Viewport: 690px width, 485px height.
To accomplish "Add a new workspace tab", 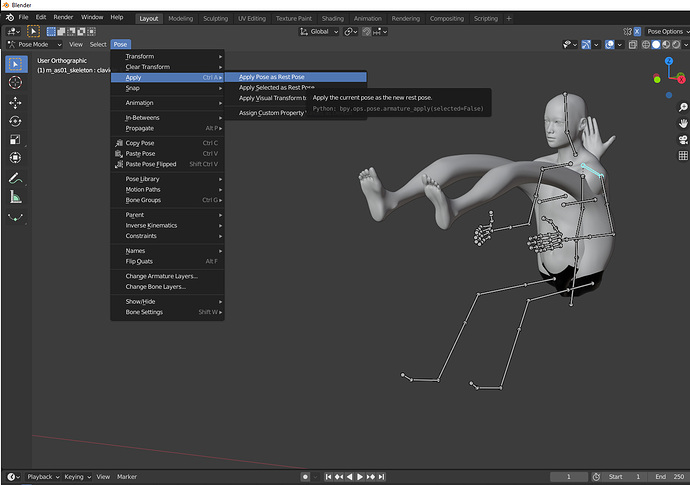I will tap(509, 18).
